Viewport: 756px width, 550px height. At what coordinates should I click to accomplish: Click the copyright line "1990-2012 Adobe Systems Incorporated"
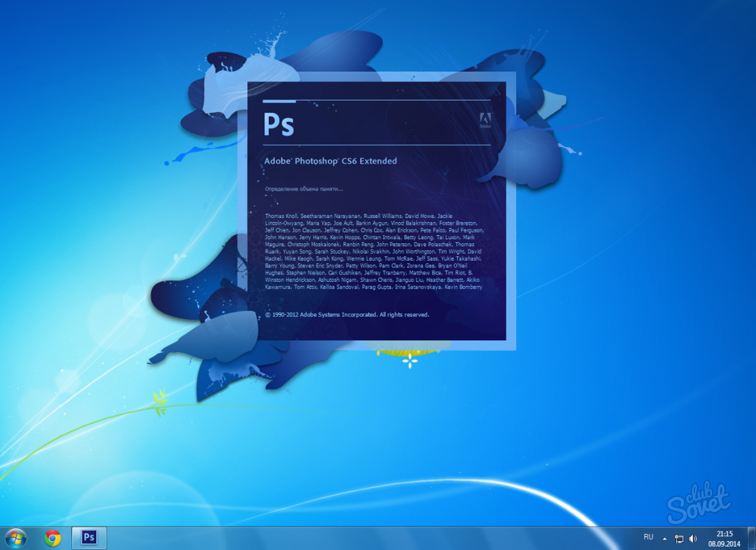point(346,315)
